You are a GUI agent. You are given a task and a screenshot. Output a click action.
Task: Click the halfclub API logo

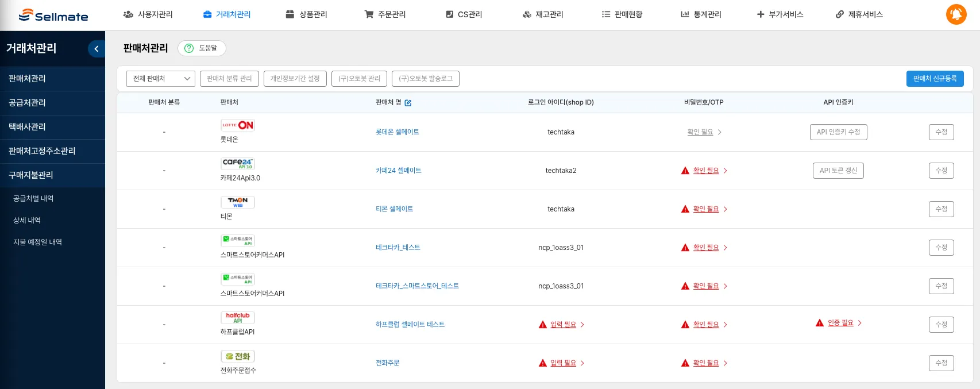(238, 318)
